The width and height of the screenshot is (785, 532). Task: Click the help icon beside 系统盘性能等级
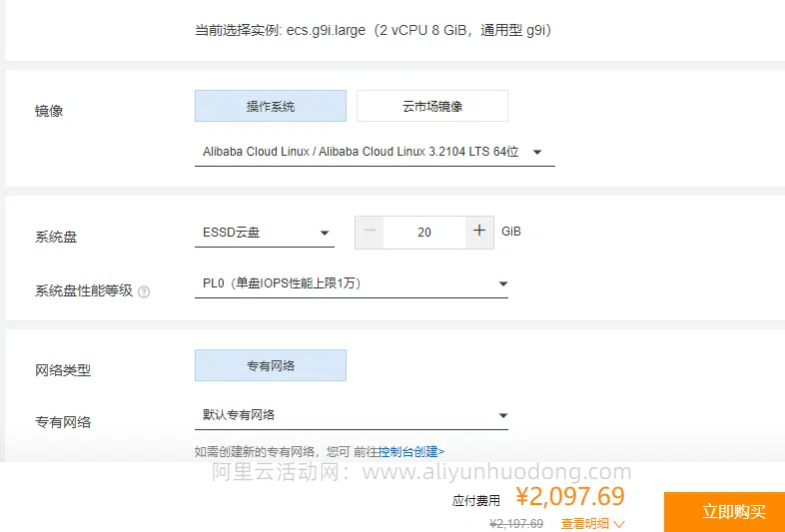click(144, 291)
